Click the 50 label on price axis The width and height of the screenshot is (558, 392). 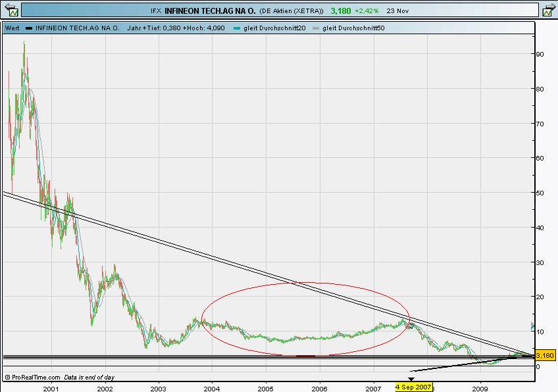(x=540, y=193)
